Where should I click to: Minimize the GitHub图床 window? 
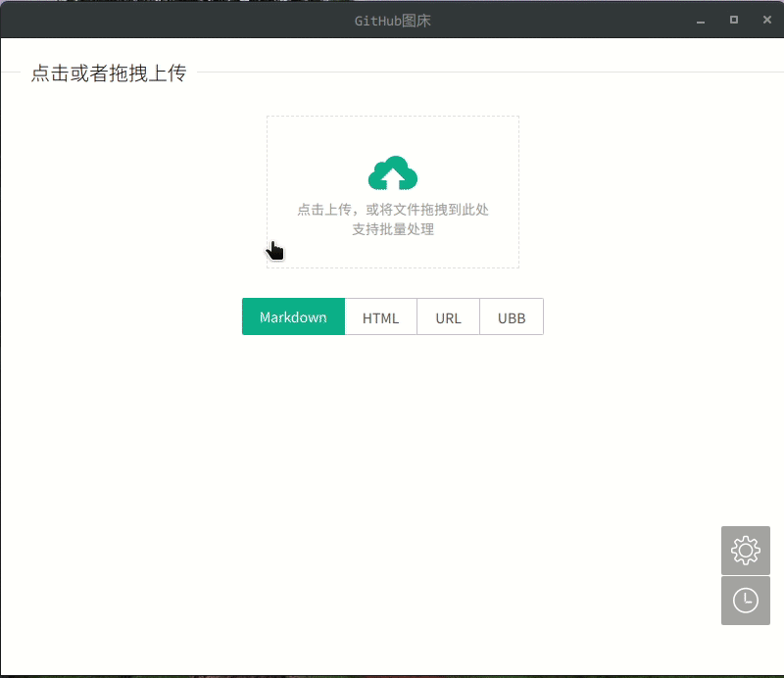[701, 21]
